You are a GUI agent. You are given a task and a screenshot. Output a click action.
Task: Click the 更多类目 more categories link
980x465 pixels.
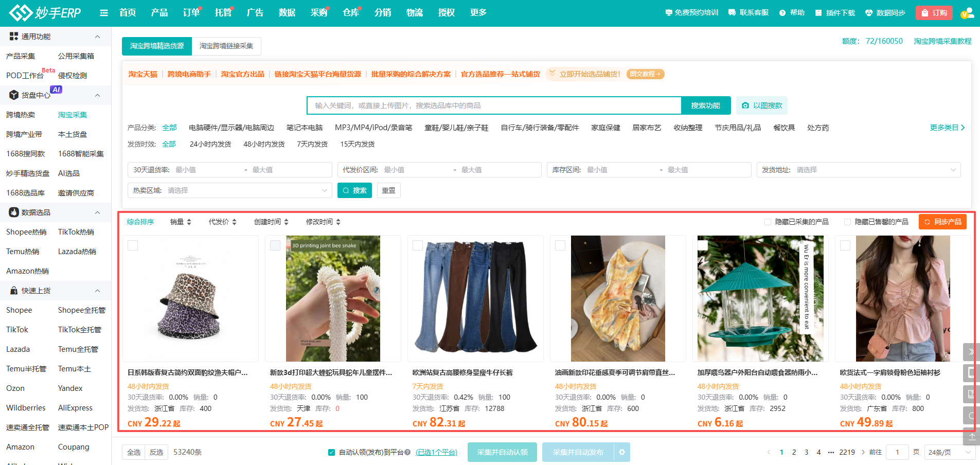click(x=946, y=127)
